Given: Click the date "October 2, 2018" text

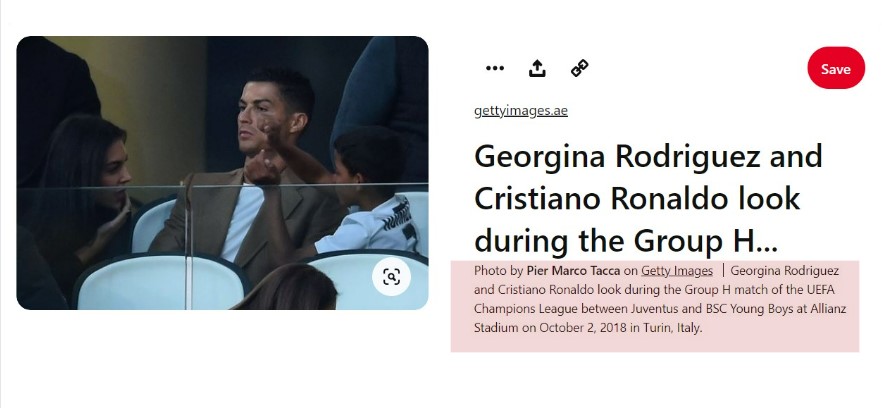Looking at the screenshot, I should click(x=584, y=327).
